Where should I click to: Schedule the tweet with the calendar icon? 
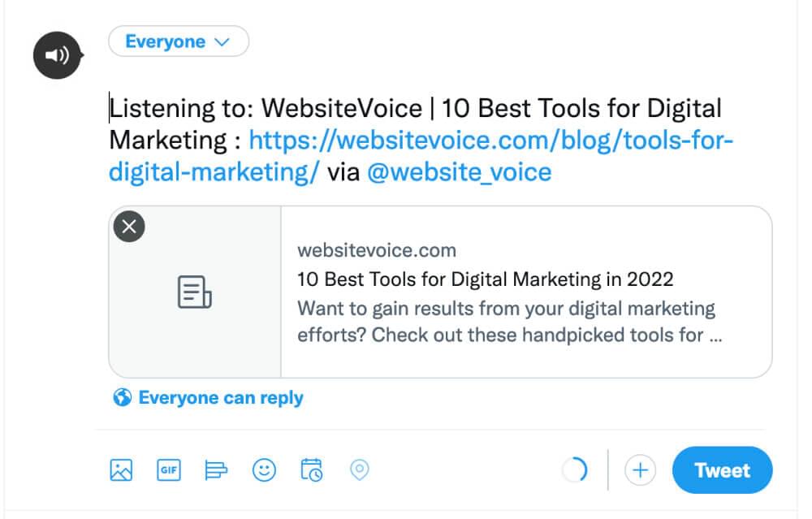(312, 469)
